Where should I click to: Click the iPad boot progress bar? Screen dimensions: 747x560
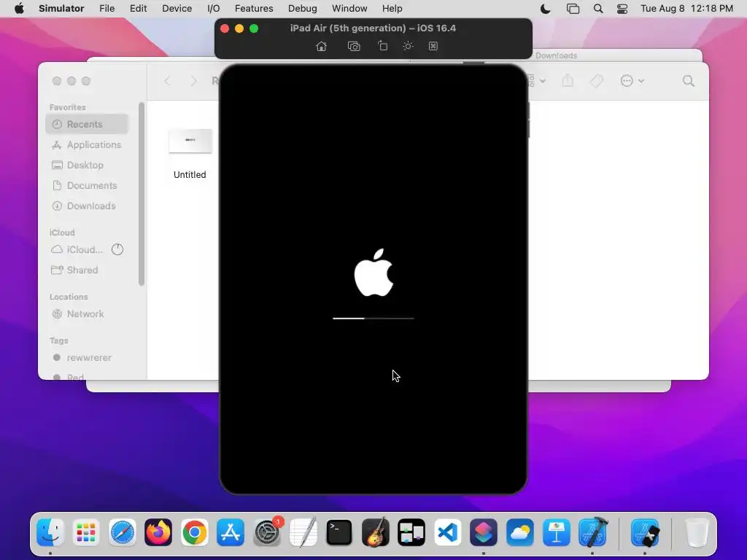coord(373,318)
